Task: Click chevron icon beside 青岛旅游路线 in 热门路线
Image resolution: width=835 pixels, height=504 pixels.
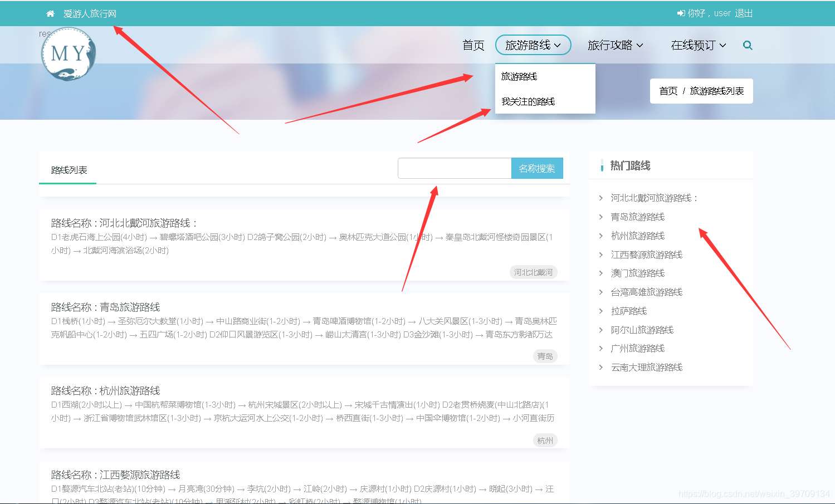Action: coord(600,217)
